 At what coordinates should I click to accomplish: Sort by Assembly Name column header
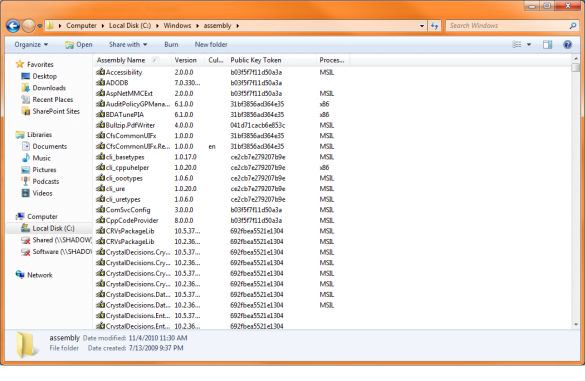pyautogui.click(x=132, y=60)
